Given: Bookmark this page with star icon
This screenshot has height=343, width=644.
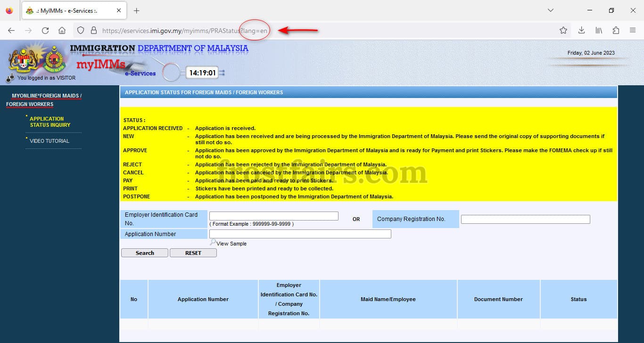Looking at the screenshot, I should click(563, 30).
